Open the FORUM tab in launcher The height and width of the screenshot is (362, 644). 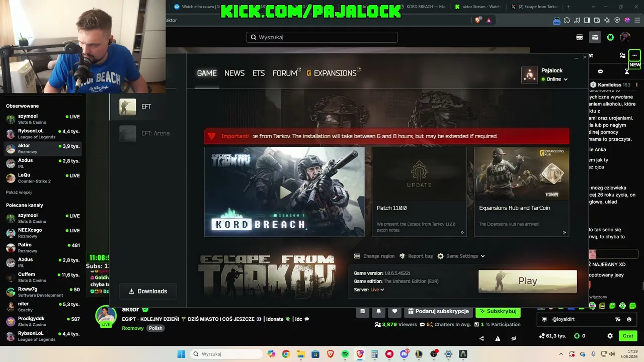point(287,73)
